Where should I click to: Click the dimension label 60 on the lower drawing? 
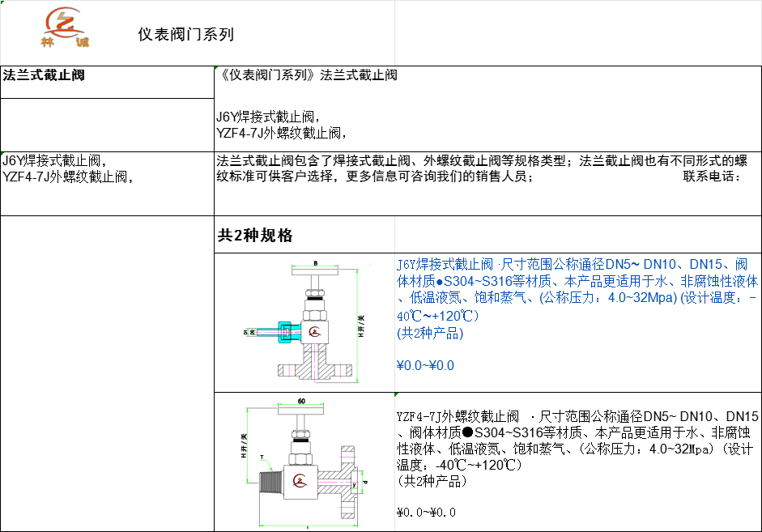pyautogui.click(x=300, y=401)
